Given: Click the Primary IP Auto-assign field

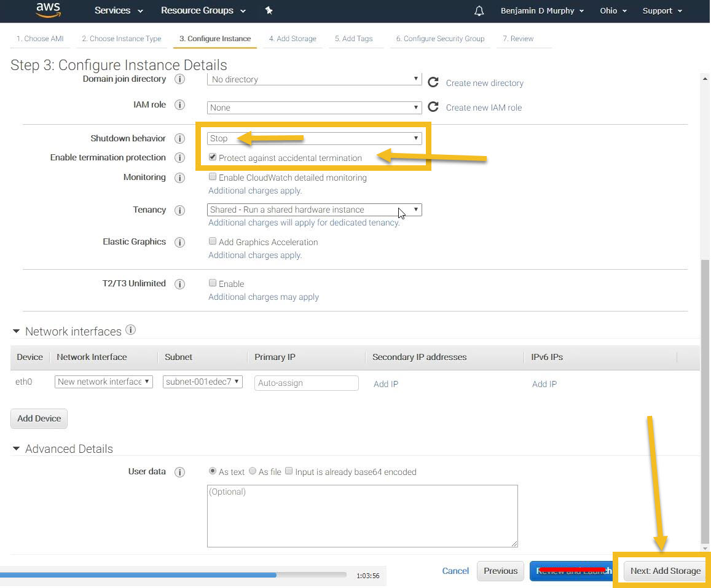Looking at the screenshot, I should [306, 383].
